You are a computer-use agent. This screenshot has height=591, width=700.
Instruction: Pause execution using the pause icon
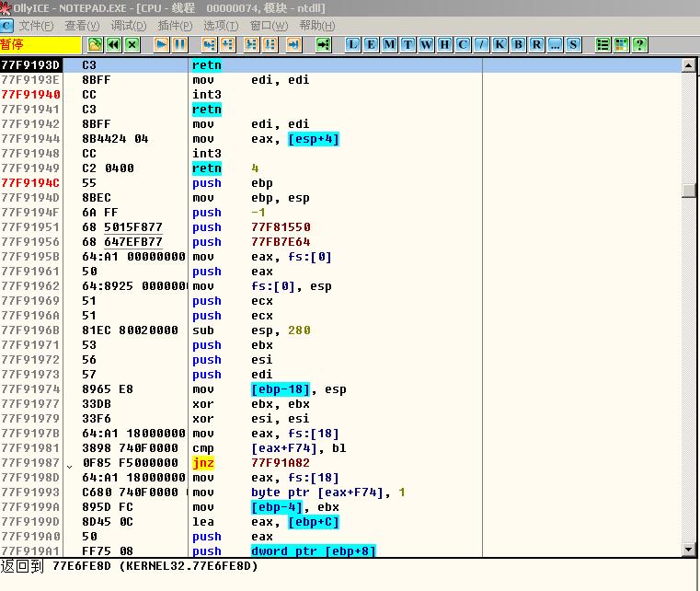coord(179,44)
